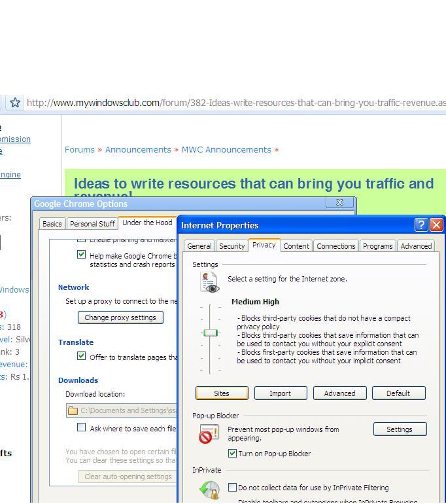
Task: Open the Content tab
Action: click(x=296, y=246)
